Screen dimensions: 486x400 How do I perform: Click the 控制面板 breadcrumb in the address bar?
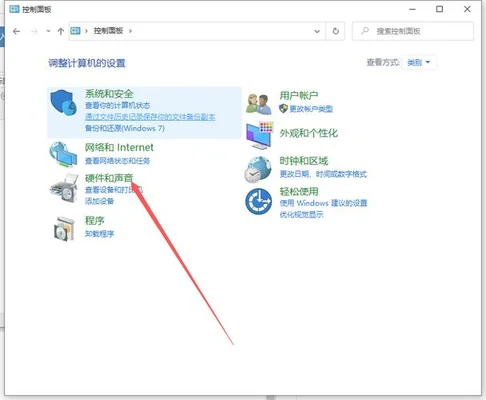108,31
